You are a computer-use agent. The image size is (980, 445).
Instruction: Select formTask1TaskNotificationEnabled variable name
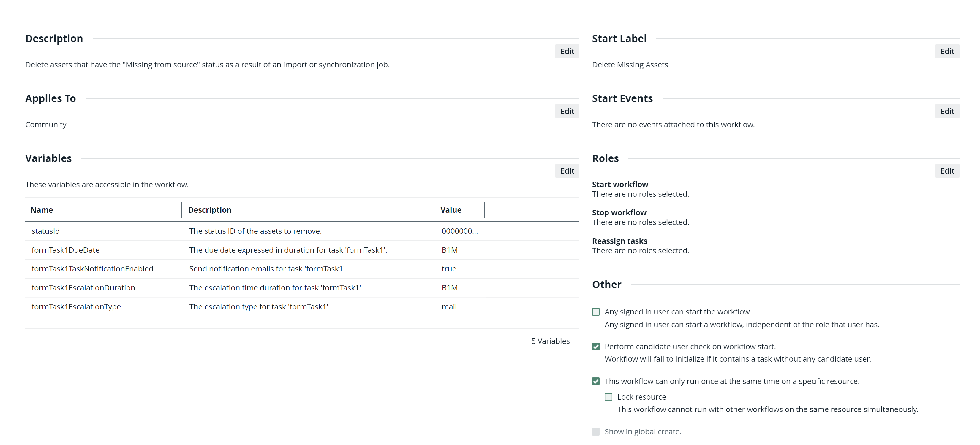tap(92, 269)
